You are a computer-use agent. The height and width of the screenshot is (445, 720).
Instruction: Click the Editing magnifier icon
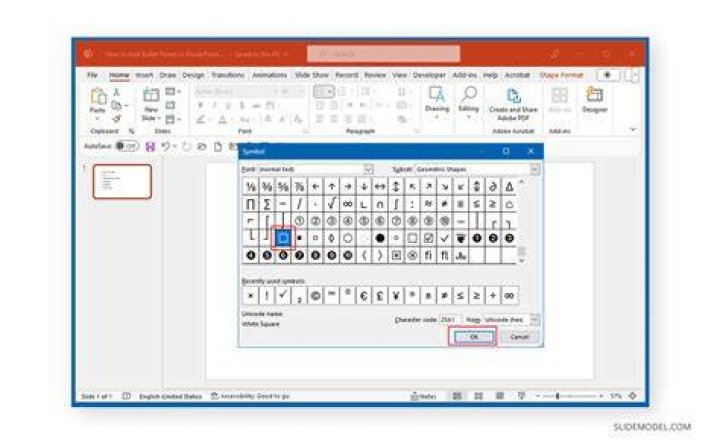click(x=468, y=95)
